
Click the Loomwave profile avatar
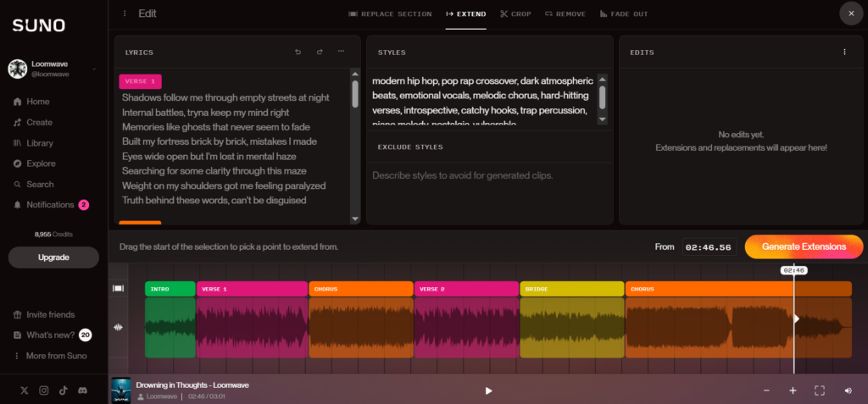click(17, 69)
